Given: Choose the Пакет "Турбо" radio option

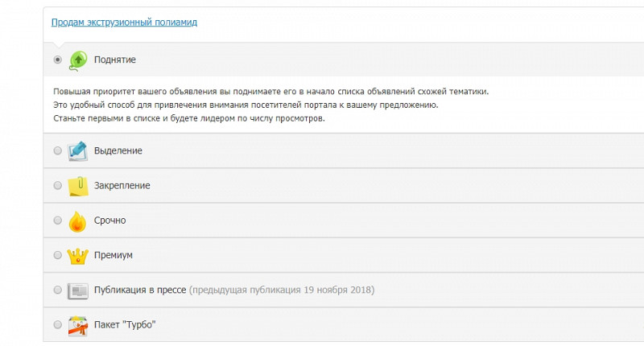Looking at the screenshot, I should (57, 324).
